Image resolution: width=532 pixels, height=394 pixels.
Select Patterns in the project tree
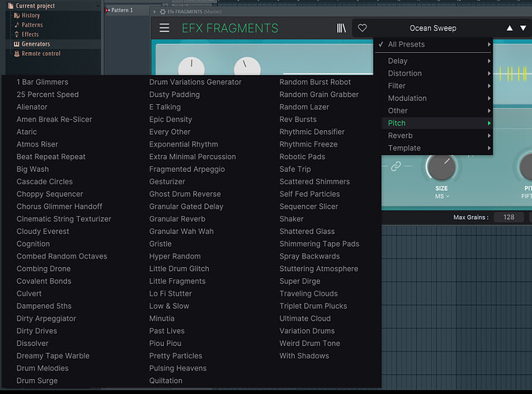tap(32, 24)
